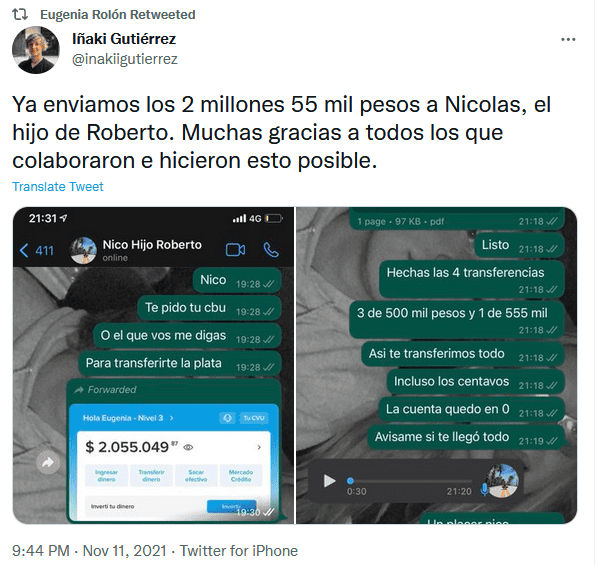Screen dimensions: 613x565
Task: Click the retweet icon beside Eugenia Rolón
Action: (x=20, y=14)
